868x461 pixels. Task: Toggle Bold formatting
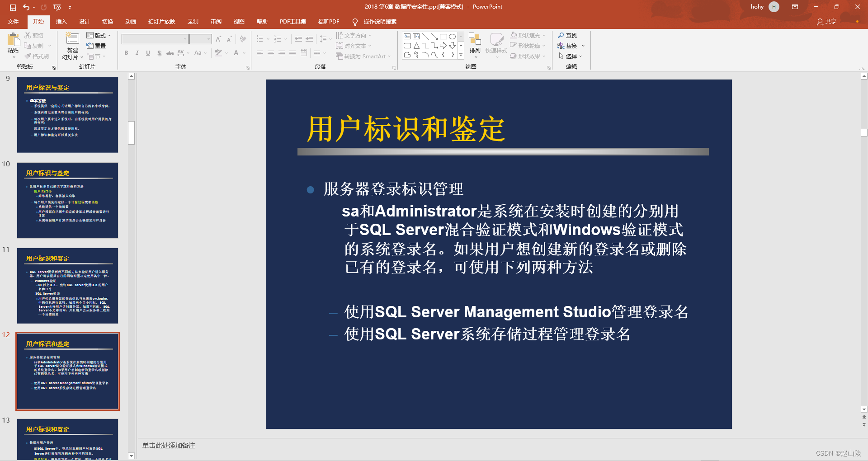(126, 53)
